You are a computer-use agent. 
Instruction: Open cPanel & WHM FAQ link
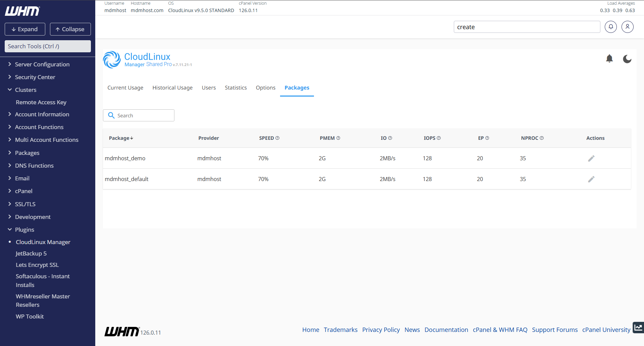(500, 330)
